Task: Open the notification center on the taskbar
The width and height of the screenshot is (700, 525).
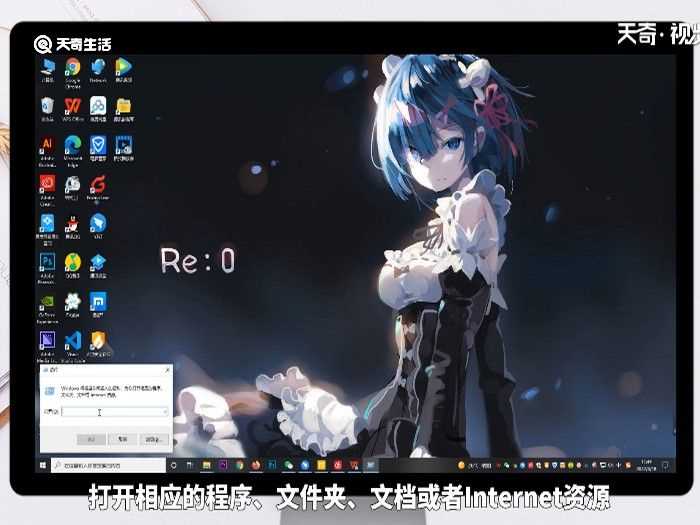Action: (x=665, y=466)
